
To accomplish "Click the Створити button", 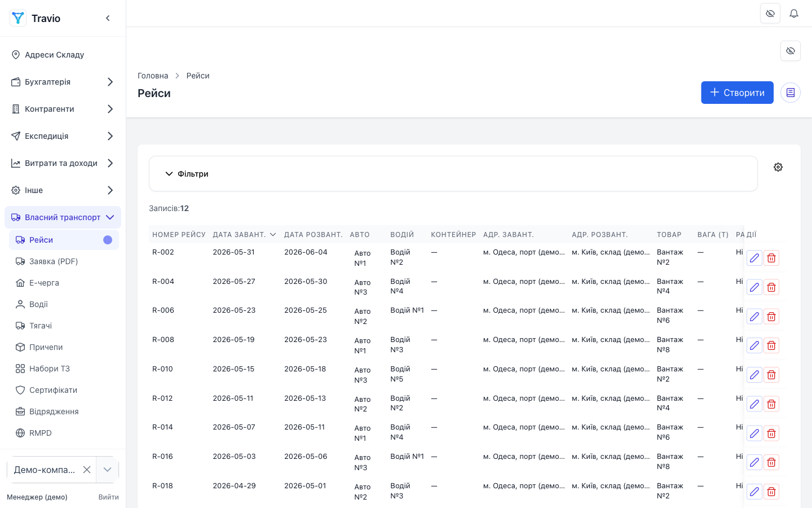I will (x=737, y=93).
